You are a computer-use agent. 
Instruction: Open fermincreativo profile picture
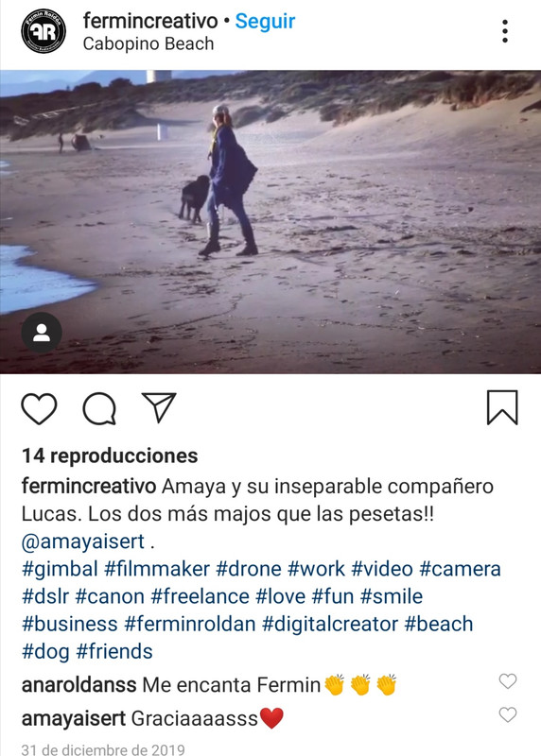[x=44, y=31]
